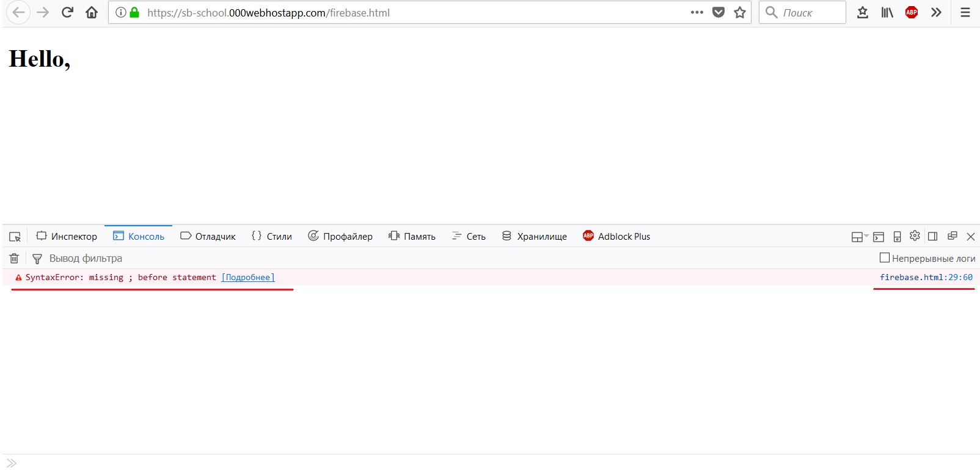
Task: Click the console filter funnel icon
Action: [37, 259]
